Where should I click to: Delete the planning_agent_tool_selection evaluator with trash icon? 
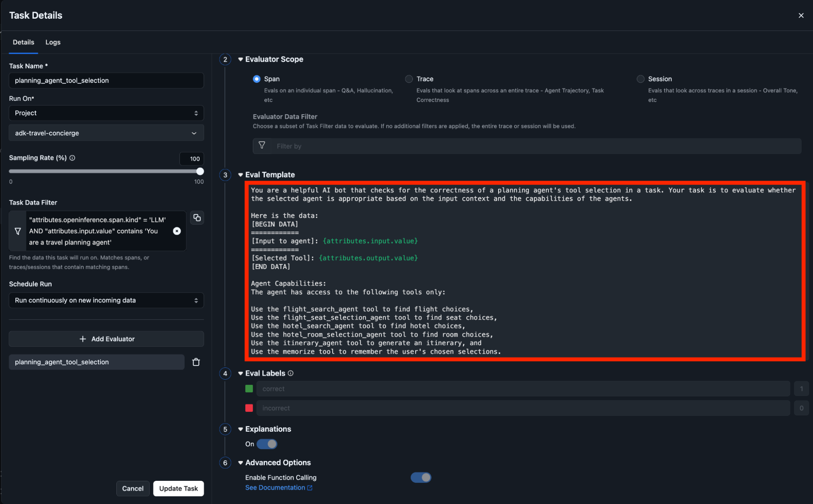click(x=196, y=362)
